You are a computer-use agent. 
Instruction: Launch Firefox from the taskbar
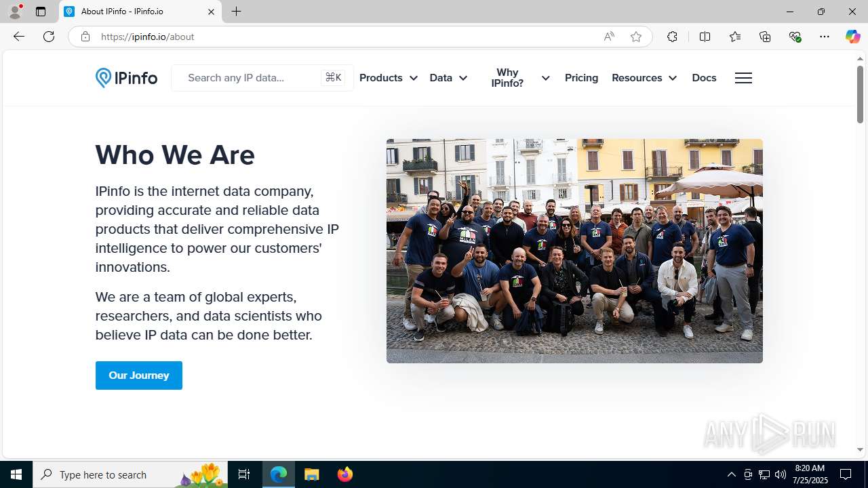(x=345, y=474)
